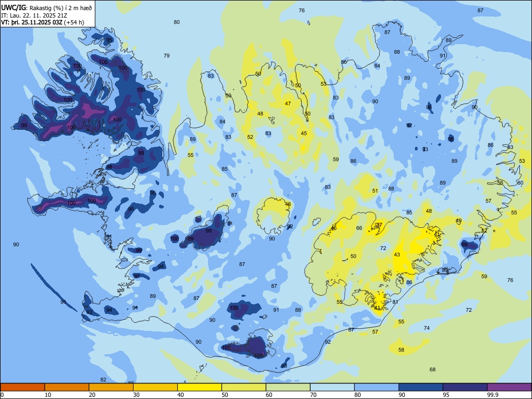
Task: Click the valid time line 'VT: þri. 25.11.2025 03Z'
Action: pos(32,22)
